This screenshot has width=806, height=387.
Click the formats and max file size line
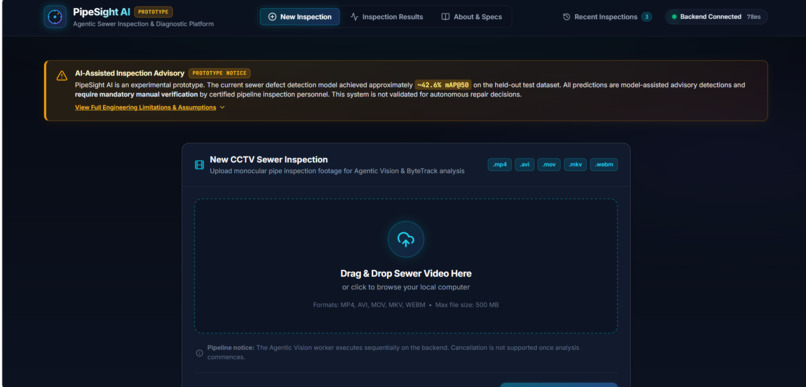click(406, 305)
